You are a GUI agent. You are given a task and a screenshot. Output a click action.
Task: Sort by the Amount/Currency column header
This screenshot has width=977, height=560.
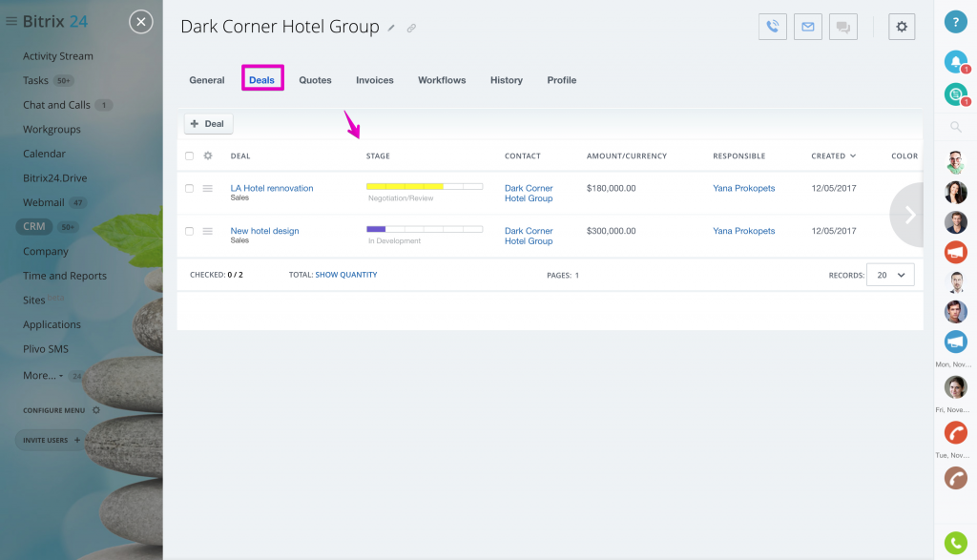point(626,156)
